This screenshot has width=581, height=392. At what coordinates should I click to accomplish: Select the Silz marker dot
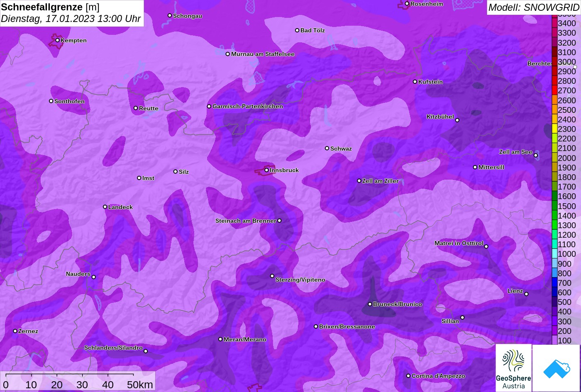point(176,171)
